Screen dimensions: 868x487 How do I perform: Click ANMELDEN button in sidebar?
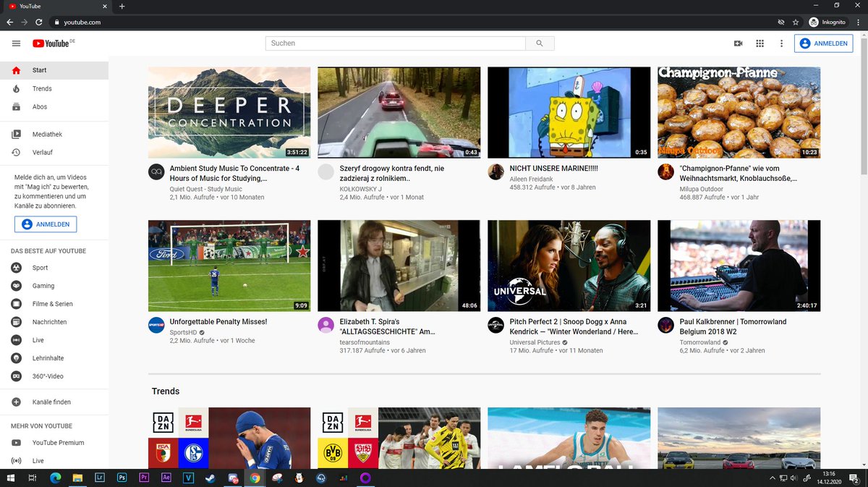pos(46,224)
